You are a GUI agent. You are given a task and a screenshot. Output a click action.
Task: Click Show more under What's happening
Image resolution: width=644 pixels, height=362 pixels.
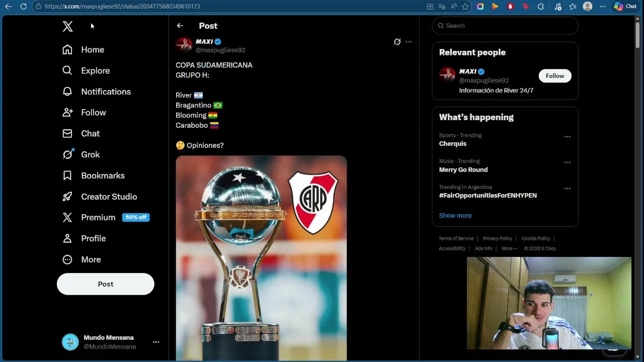455,215
